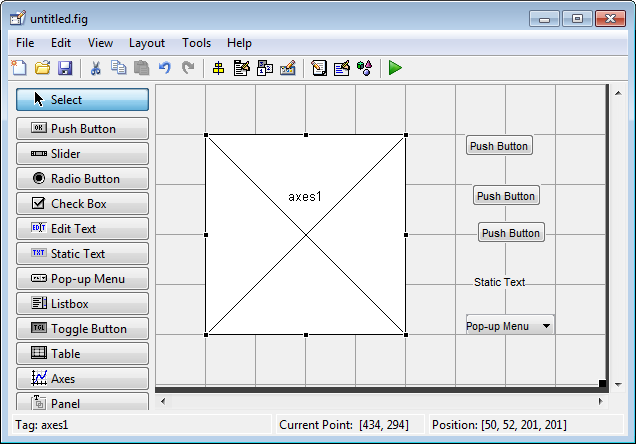This screenshot has height=444, width=636.
Task: Save the figure with the floppy disk icon
Action: coord(65,68)
